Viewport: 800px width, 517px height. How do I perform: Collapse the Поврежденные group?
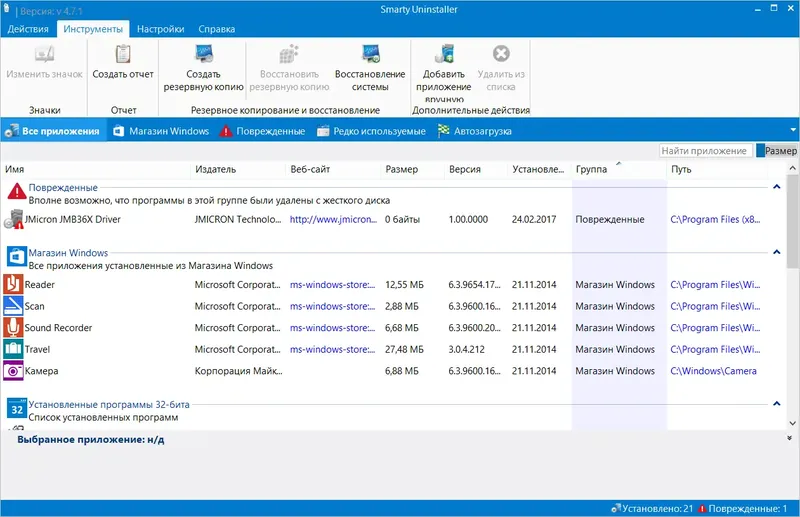[x=777, y=187]
